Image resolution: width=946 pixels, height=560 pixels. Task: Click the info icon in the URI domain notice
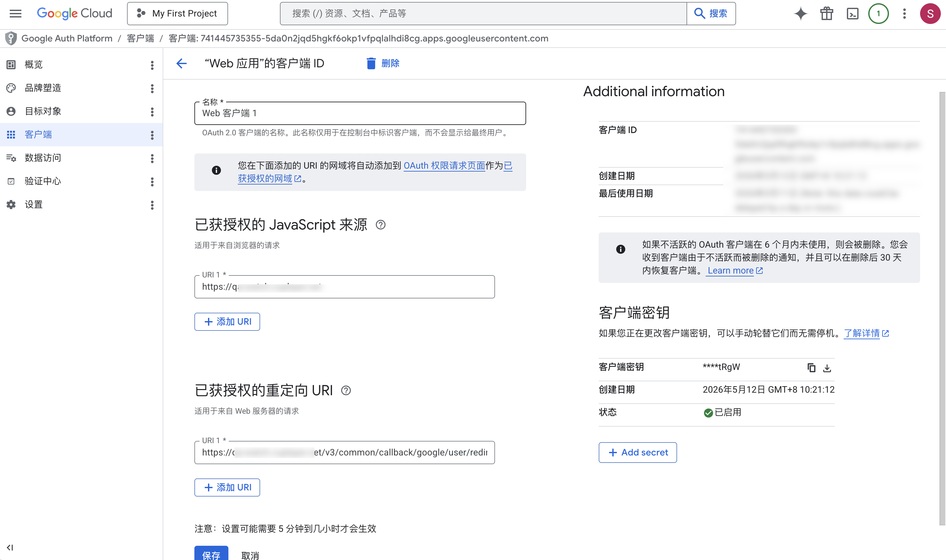pos(216,170)
